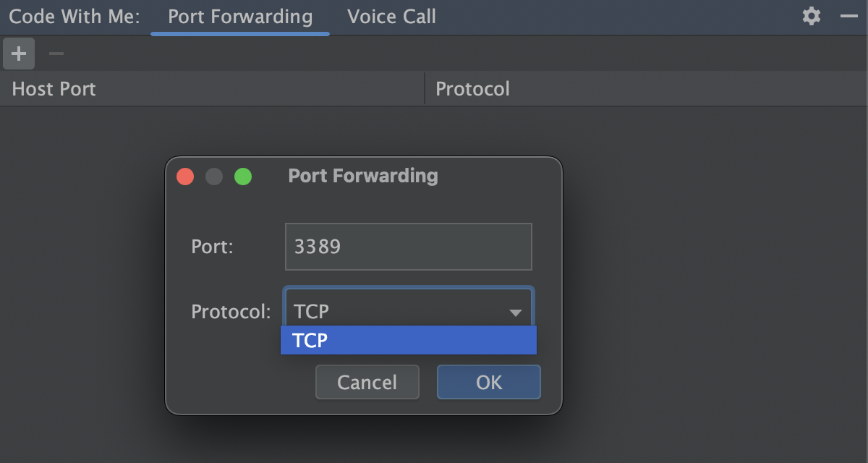Close the dialog with the red button
Viewport: 868px width, 463px height.
(x=185, y=177)
